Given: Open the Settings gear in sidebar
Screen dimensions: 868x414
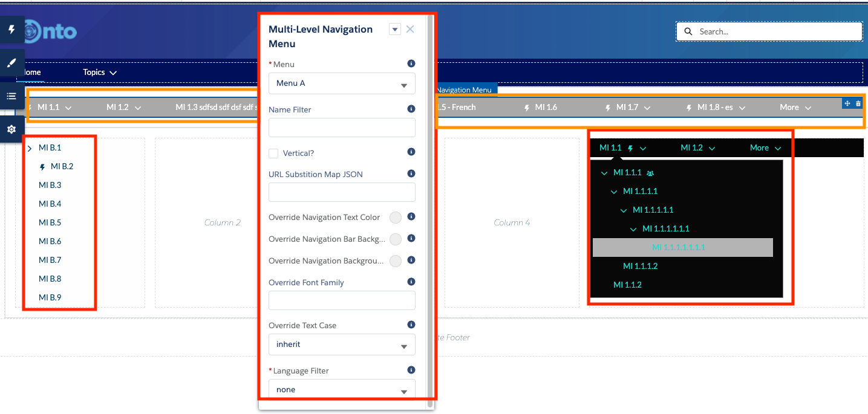Looking at the screenshot, I should pos(11,129).
